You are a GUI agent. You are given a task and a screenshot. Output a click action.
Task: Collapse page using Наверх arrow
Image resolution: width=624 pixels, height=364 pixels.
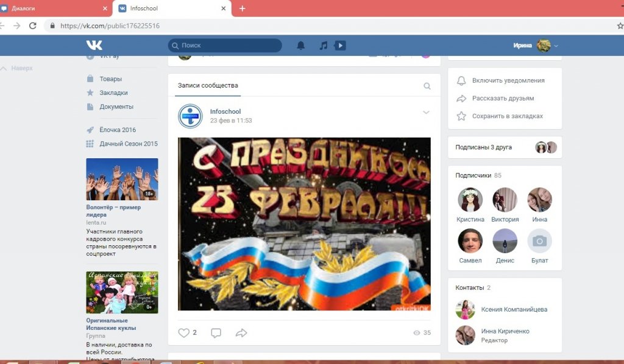[x=17, y=68]
